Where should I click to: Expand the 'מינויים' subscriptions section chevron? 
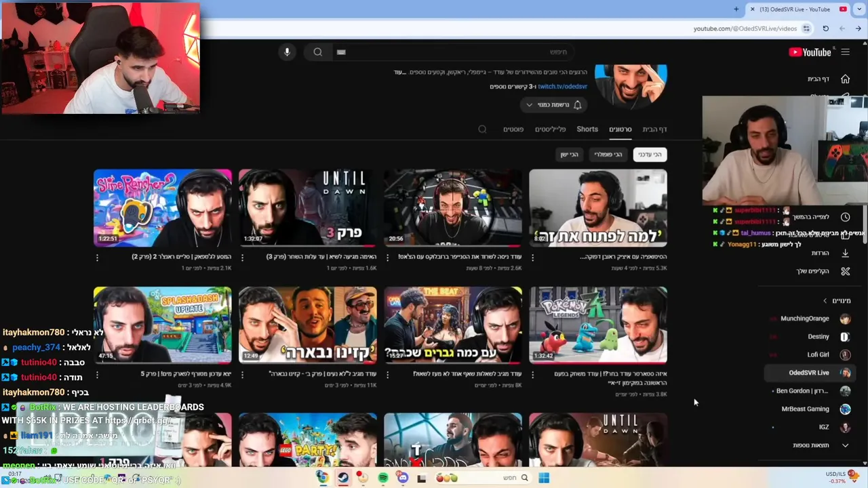pyautogui.click(x=825, y=300)
